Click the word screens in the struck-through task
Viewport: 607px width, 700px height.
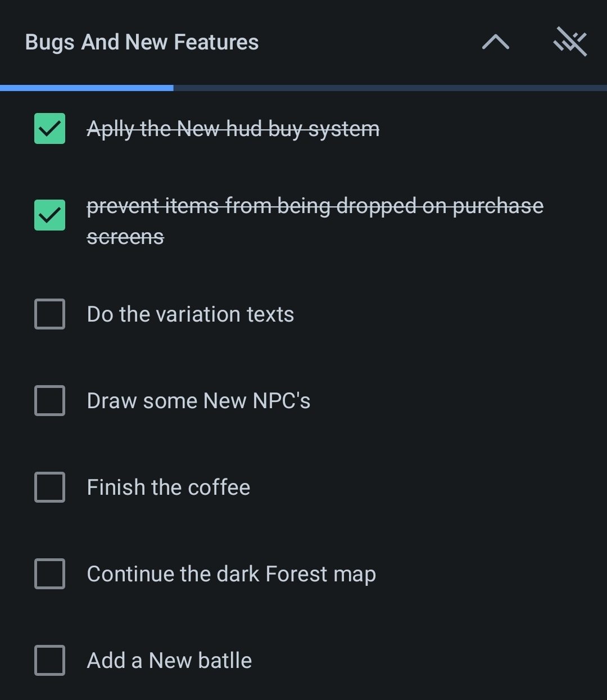tap(125, 237)
